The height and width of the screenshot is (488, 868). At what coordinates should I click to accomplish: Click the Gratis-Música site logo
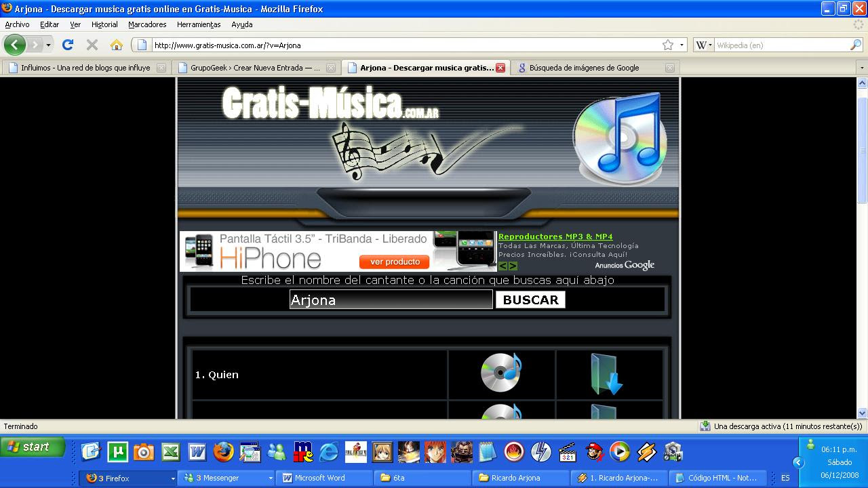tap(330, 104)
